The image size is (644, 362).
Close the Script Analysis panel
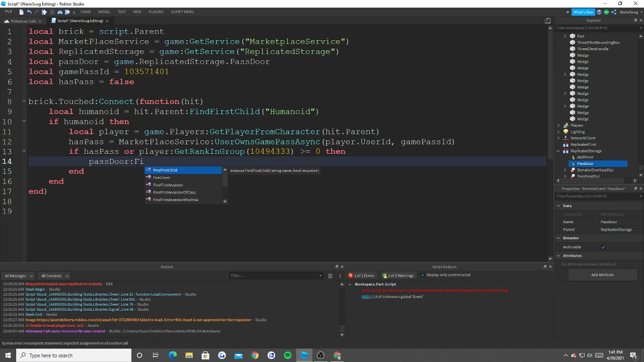[x=550, y=266]
